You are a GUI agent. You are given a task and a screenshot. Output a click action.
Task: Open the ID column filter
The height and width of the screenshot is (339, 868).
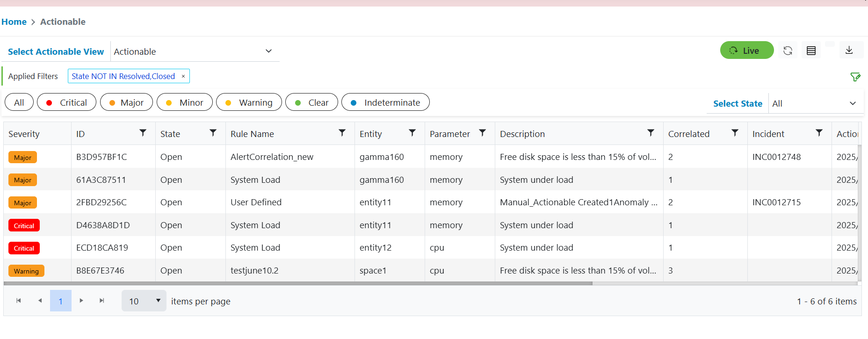[143, 133]
